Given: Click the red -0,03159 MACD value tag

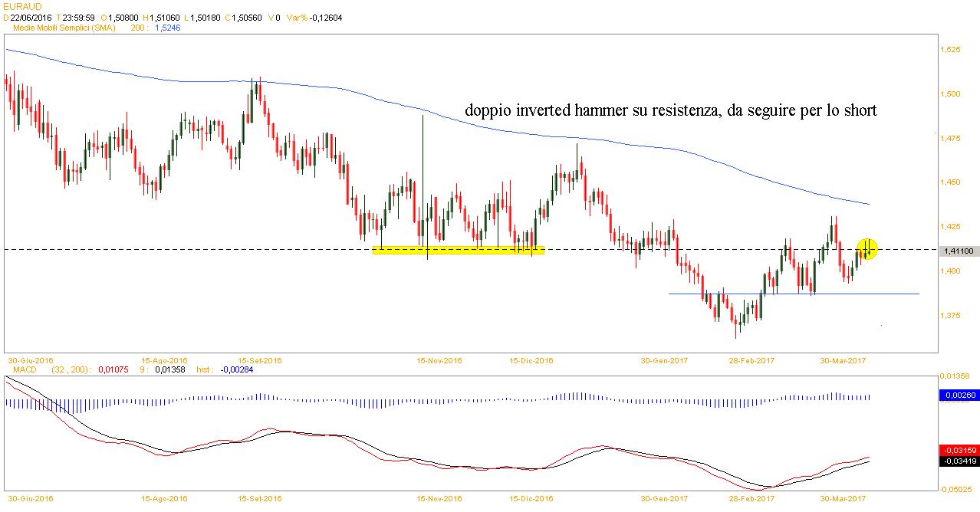Looking at the screenshot, I should 959,450.
